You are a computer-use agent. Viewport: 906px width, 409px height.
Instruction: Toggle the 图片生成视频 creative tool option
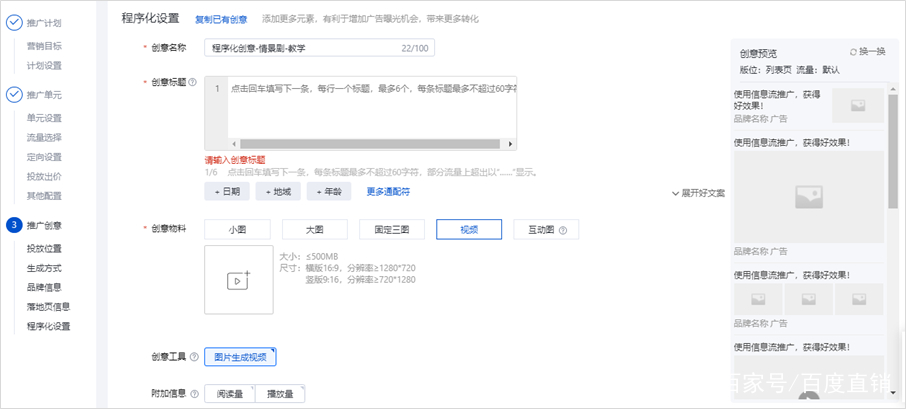240,357
